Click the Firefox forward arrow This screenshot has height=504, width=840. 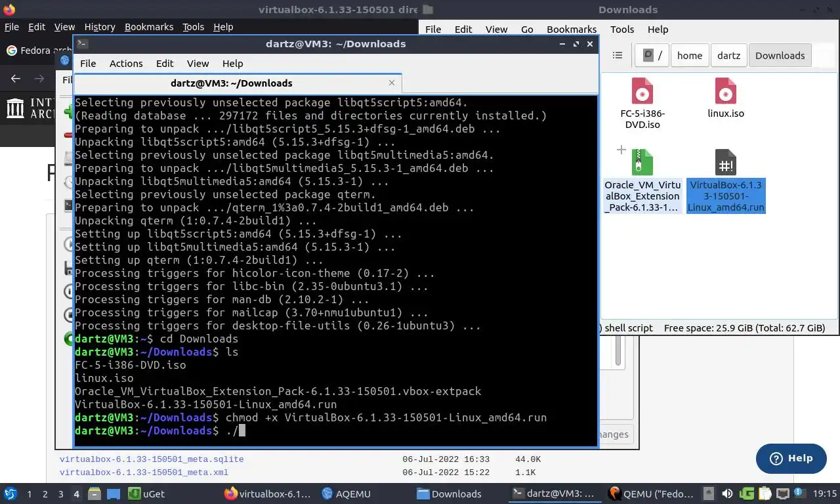[x=39, y=78]
